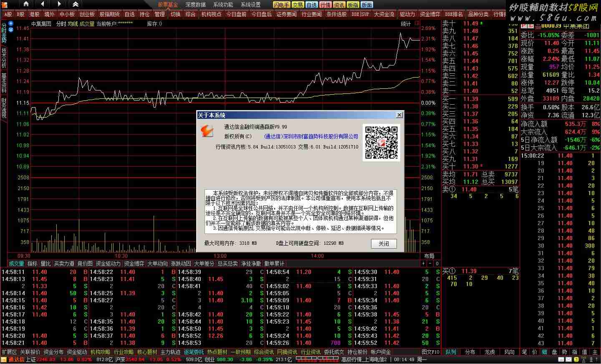This screenshot has width=601, height=364.
Task: Open the 系统功能 menu
Action: 223,5
